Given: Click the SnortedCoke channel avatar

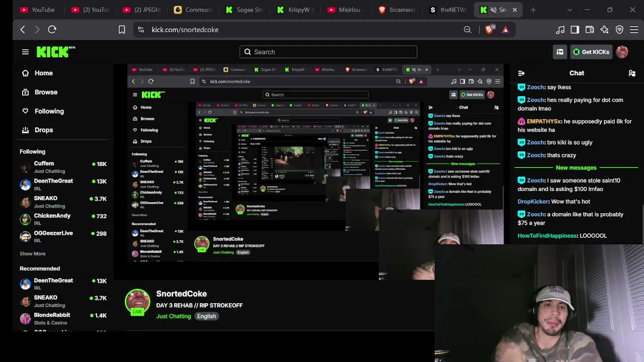Looking at the screenshot, I should point(137,302).
